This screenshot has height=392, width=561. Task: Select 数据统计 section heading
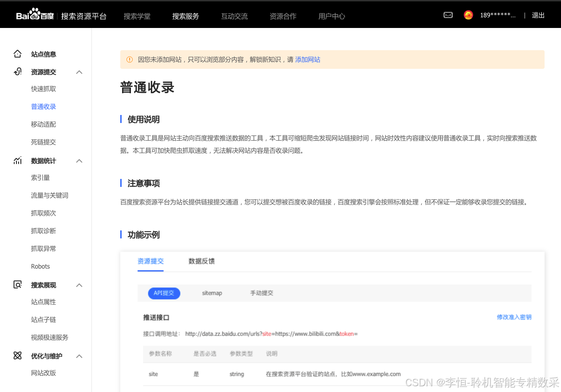point(43,161)
